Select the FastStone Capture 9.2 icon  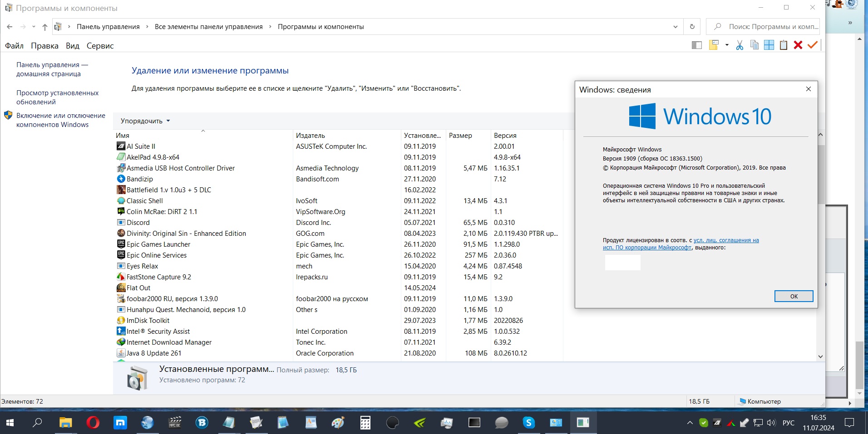tap(121, 277)
